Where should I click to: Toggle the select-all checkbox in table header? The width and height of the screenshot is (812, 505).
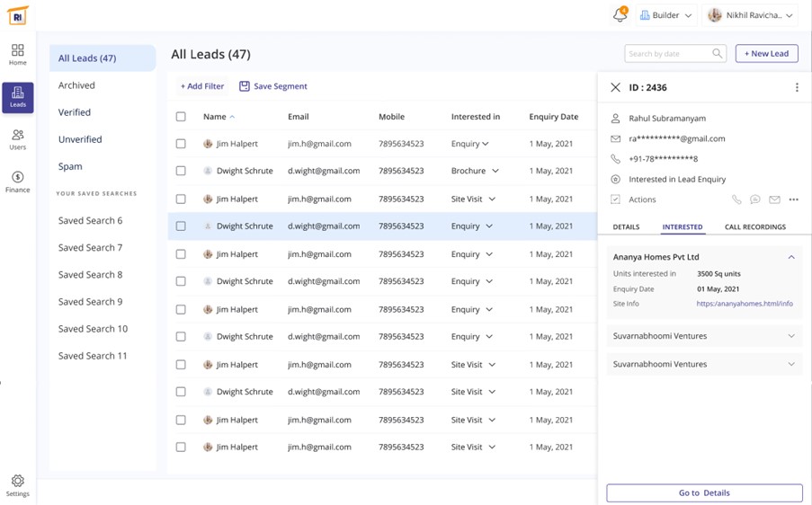point(181,117)
